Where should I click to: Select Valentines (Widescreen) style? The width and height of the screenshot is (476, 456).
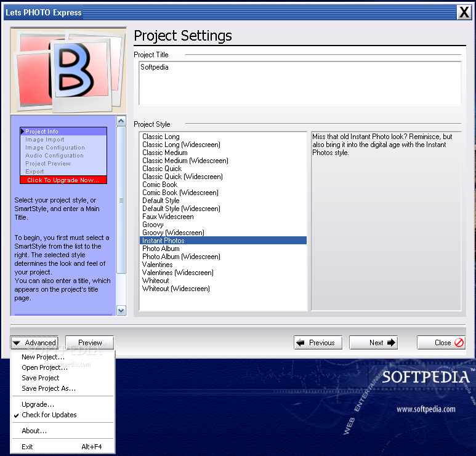tap(223, 273)
